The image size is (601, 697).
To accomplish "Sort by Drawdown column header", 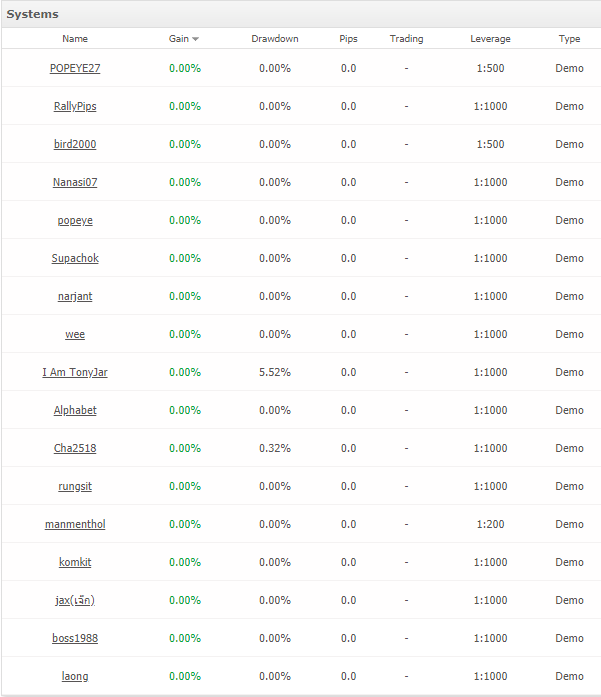I will pyautogui.click(x=275, y=39).
